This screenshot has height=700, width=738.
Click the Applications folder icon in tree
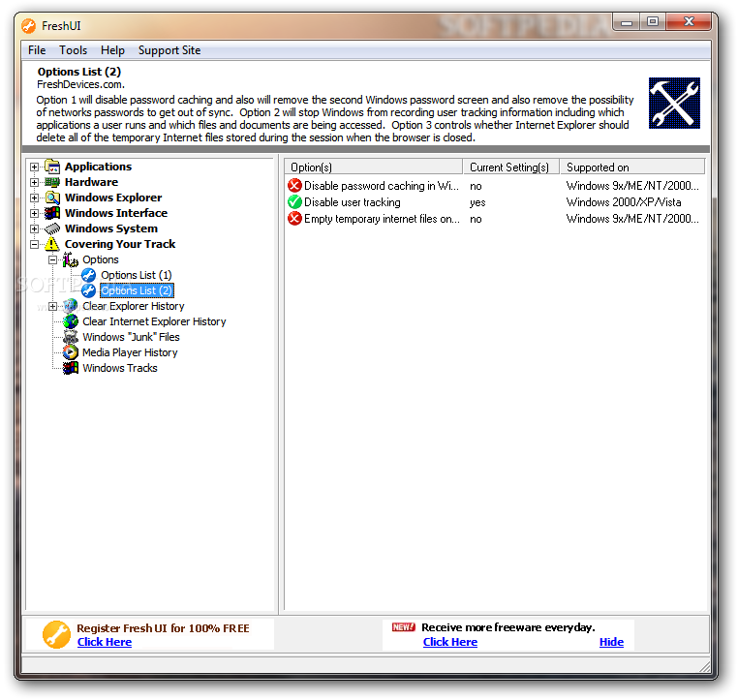[x=52, y=167]
